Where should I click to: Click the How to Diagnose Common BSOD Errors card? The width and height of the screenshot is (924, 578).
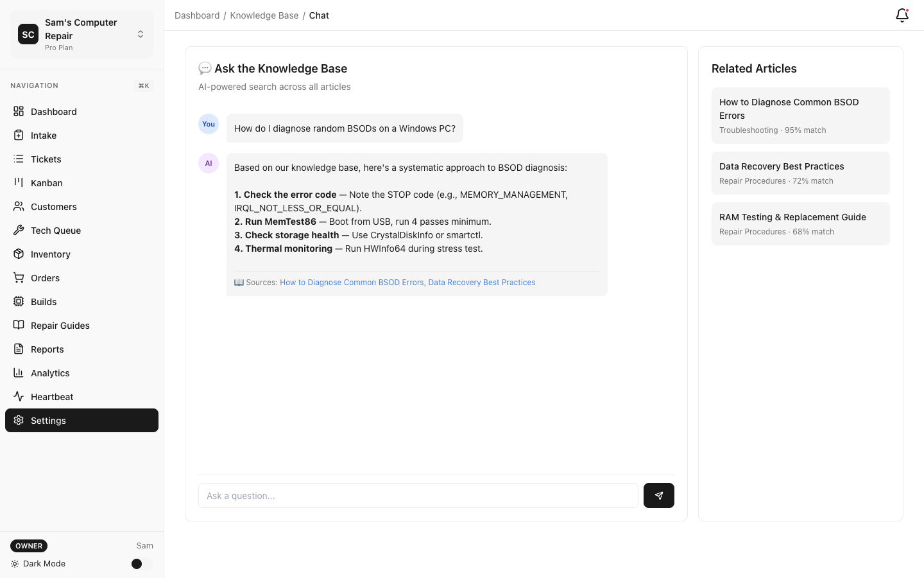(x=800, y=116)
